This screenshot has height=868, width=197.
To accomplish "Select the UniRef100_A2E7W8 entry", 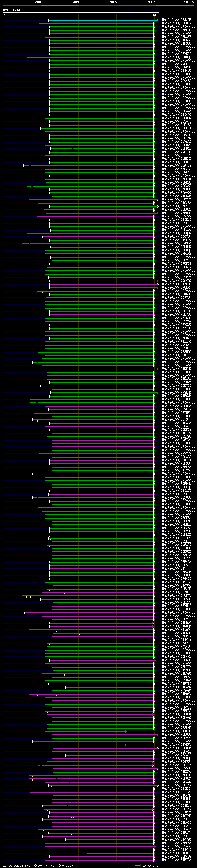I will (x=177, y=311).
